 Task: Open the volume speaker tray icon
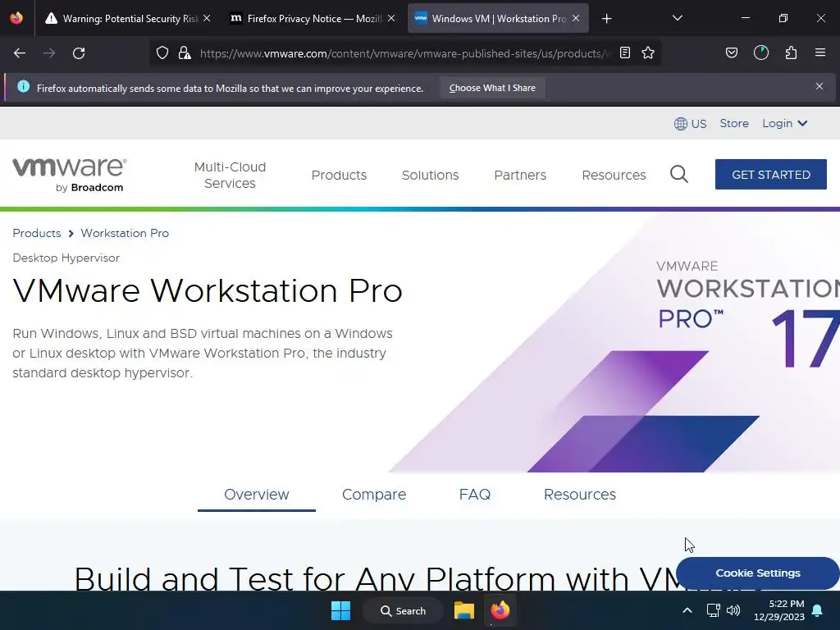point(733,610)
